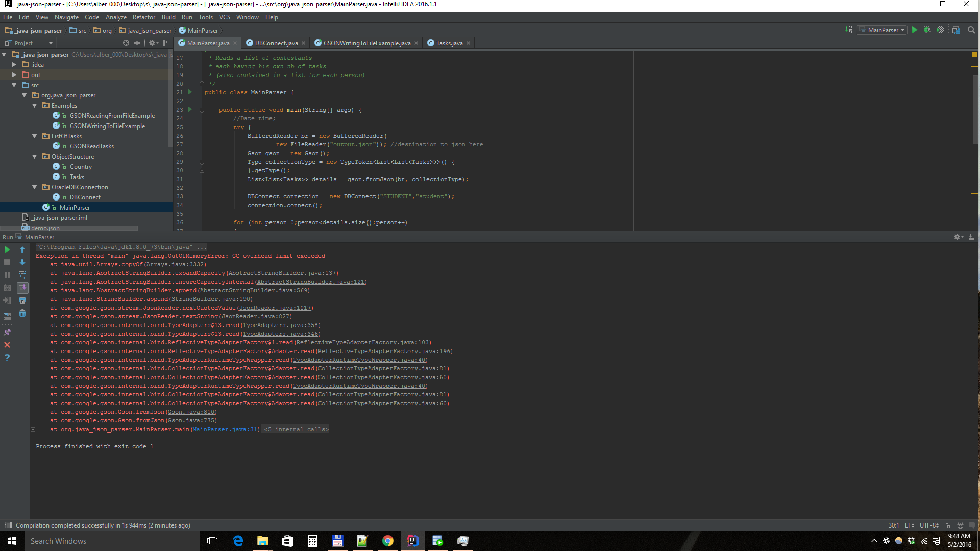
Task: Open the MainParser.java:31 stack trace link
Action: (x=225, y=430)
